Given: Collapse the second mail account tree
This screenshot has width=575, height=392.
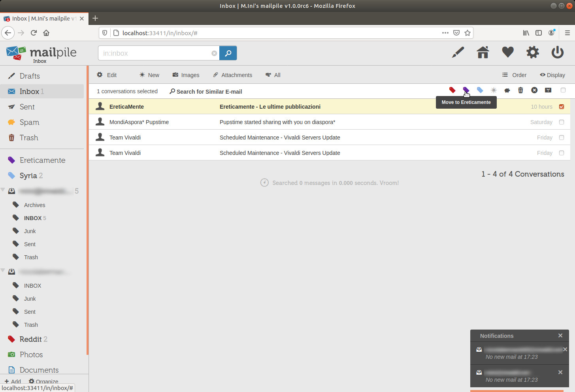Looking at the screenshot, I should [3, 271].
